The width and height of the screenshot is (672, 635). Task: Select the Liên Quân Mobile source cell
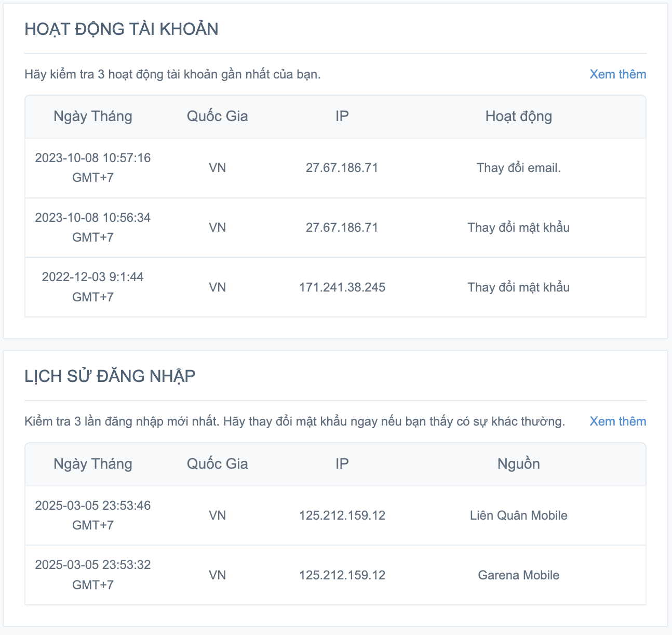(518, 515)
